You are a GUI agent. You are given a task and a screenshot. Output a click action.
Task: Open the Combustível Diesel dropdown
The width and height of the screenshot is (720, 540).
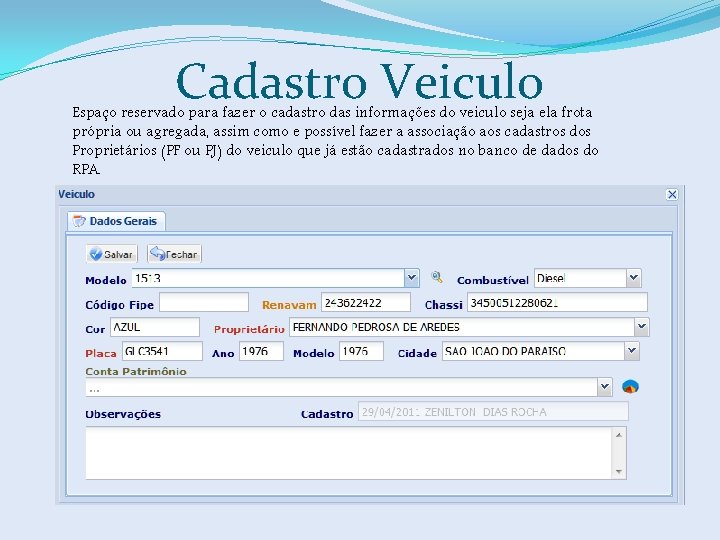[x=634, y=278]
